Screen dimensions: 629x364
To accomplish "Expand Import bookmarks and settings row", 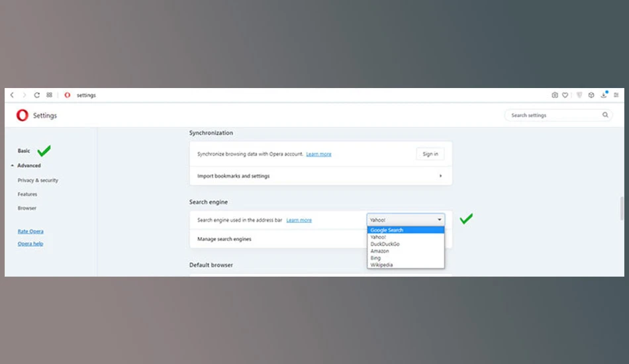I will point(321,176).
